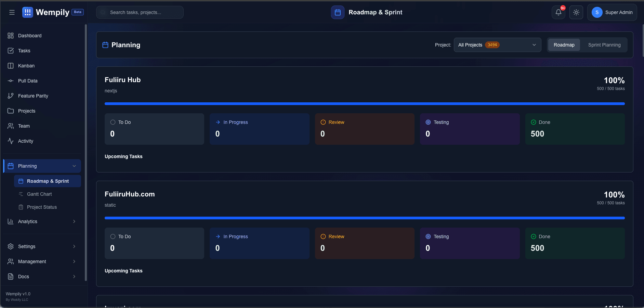Screen dimensions: 644x308
Task: Open the Activity page
Action: click(26, 141)
